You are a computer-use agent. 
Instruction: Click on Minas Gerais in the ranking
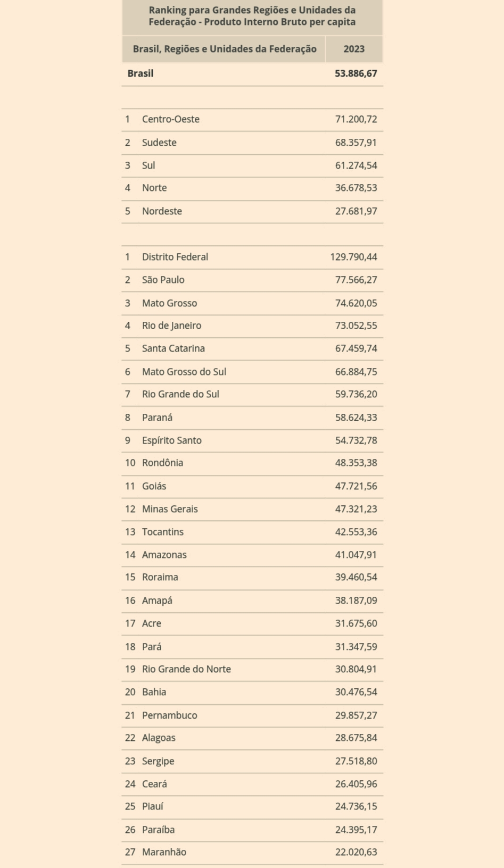[x=169, y=509]
